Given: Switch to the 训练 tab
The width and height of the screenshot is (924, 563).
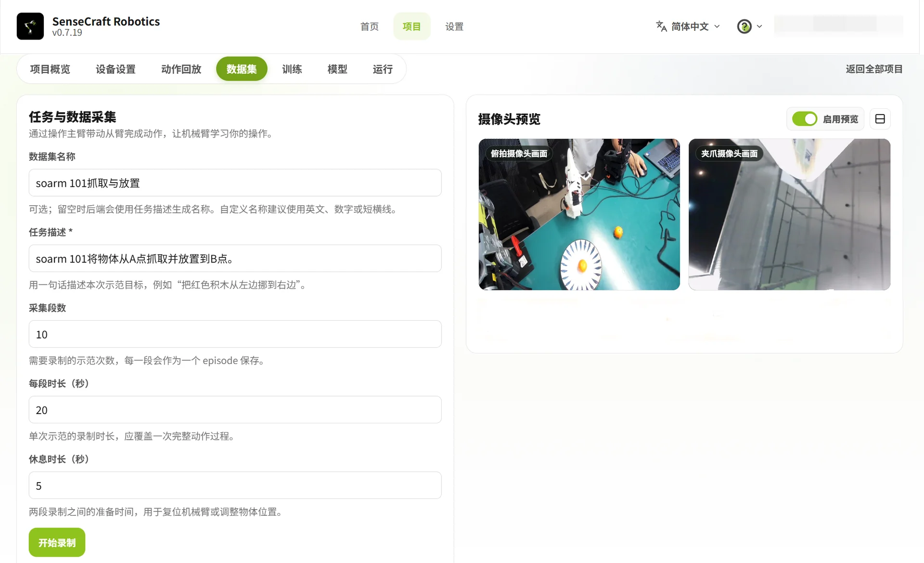Looking at the screenshot, I should 292,69.
